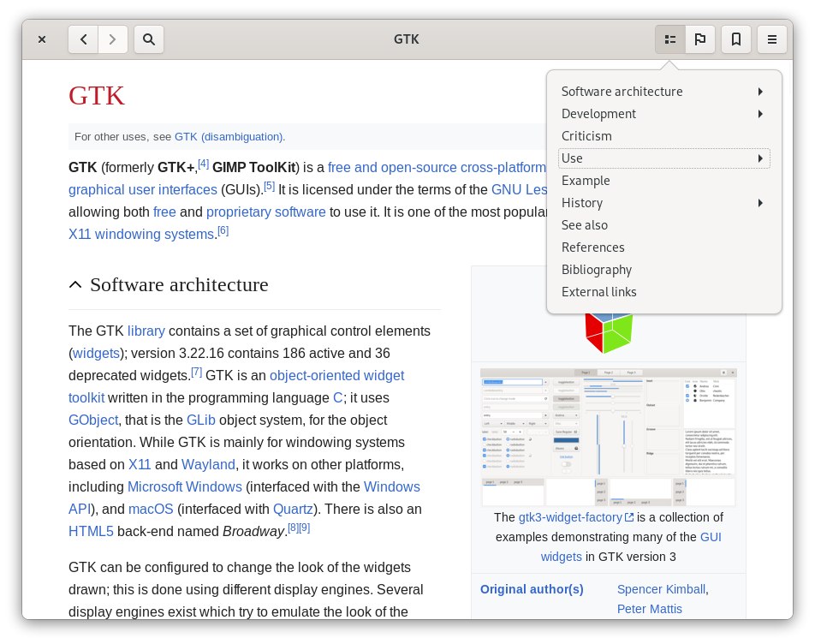Close the window with X button

tap(42, 39)
